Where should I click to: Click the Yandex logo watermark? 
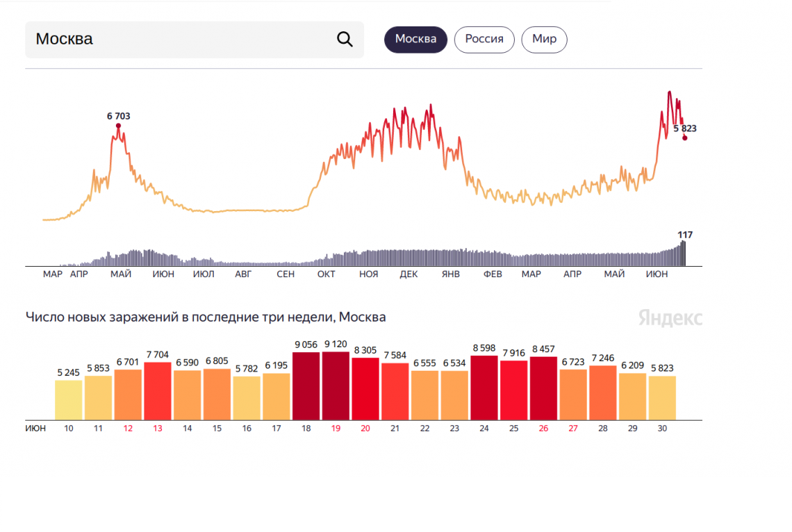[x=670, y=318]
